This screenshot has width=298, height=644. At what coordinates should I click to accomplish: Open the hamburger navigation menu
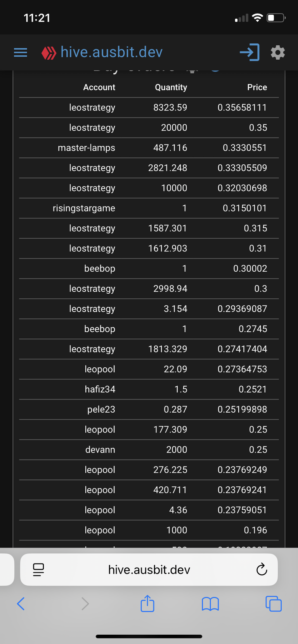[x=21, y=52]
